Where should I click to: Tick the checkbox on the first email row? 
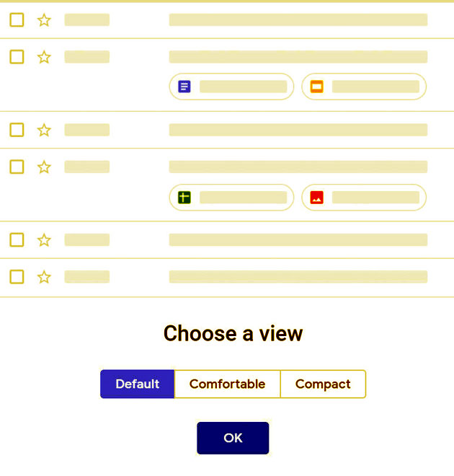click(17, 20)
